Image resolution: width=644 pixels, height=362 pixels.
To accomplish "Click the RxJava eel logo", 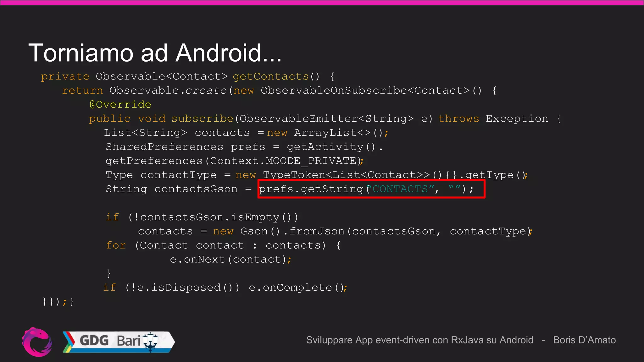I will coord(37,342).
